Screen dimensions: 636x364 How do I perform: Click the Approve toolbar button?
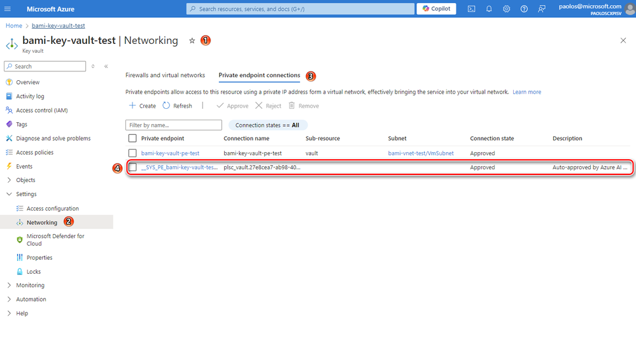click(x=232, y=106)
